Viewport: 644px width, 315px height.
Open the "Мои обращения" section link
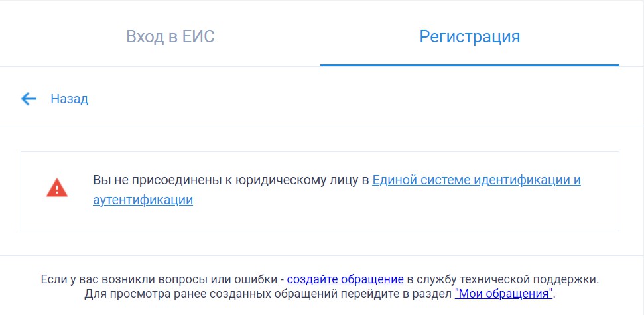[x=504, y=294]
